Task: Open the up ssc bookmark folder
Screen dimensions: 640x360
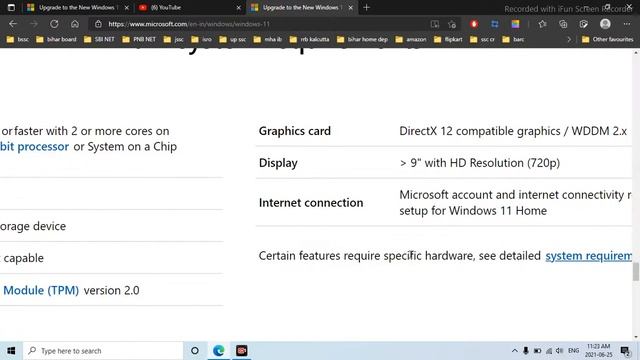Action: click(233, 39)
